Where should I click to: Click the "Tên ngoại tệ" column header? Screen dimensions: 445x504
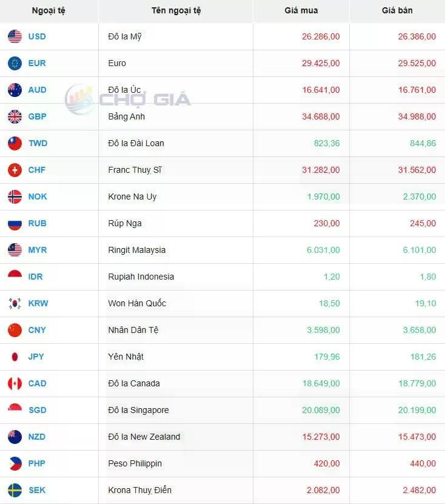[176, 10]
